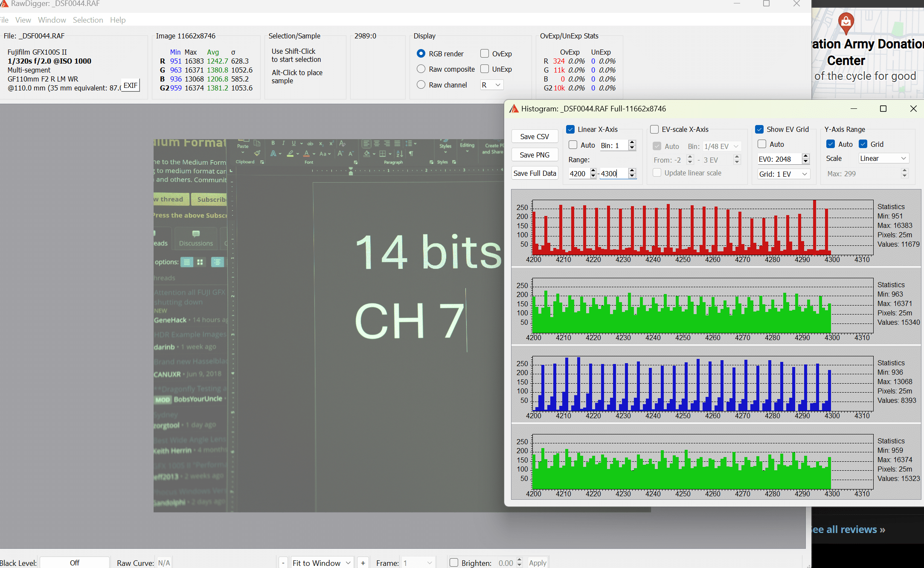Maximize the Histogram window
This screenshot has width=924, height=568.
tap(883, 109)
